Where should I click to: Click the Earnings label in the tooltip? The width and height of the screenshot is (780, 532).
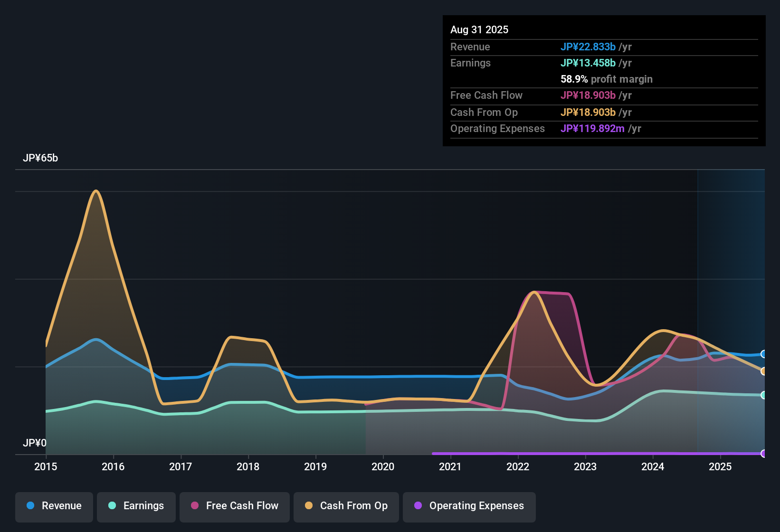(470, 63)
